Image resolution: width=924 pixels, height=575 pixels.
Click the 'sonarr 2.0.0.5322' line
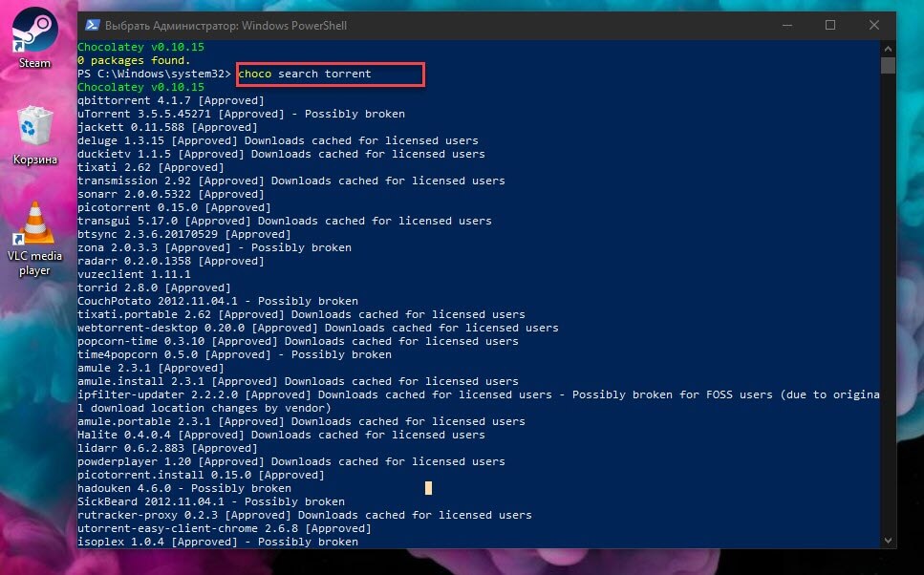[171, 194]
